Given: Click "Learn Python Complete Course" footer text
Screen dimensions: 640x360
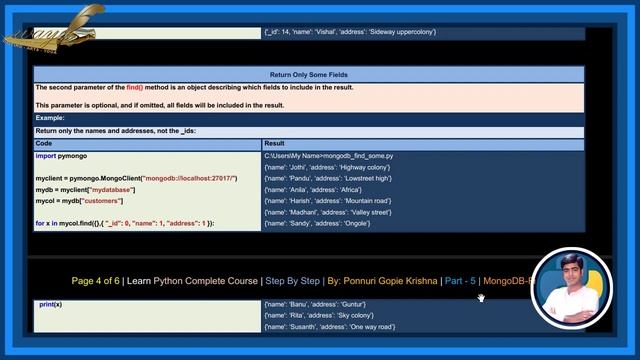Looking at the screenshot, I should click(192, 281).
